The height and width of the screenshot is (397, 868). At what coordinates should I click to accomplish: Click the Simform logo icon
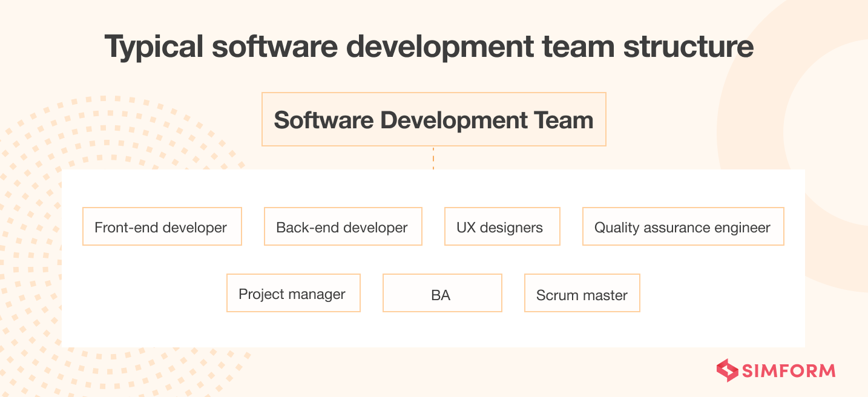(x=727, y=370)
